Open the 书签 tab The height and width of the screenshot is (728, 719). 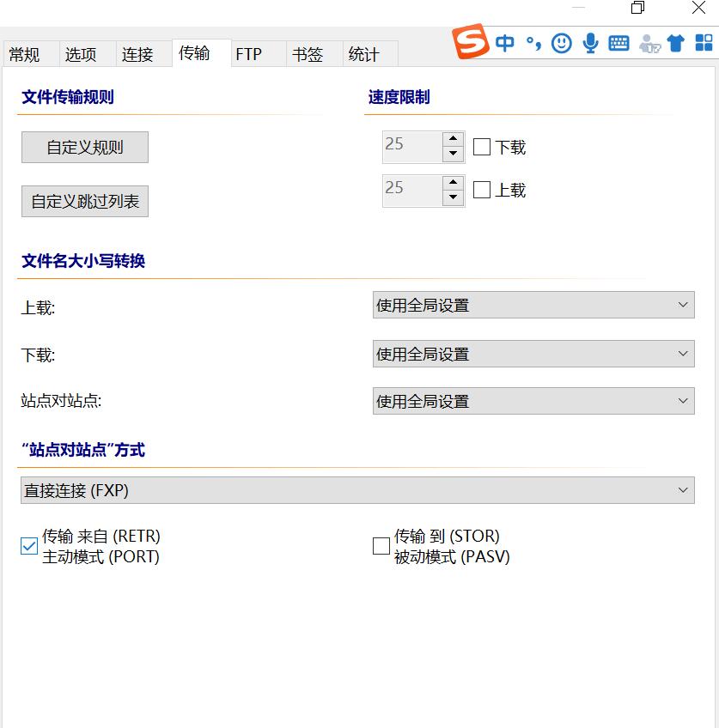coord(308,54)
